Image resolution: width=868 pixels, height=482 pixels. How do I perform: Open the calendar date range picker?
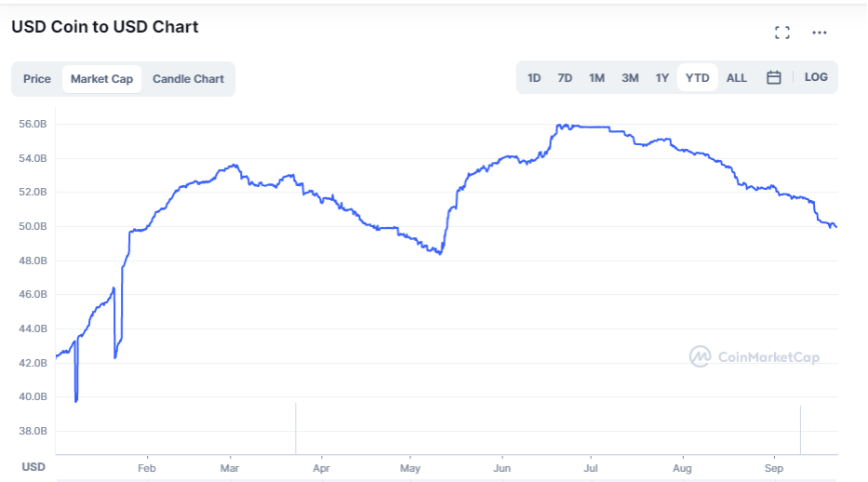[x=774, y=77]
